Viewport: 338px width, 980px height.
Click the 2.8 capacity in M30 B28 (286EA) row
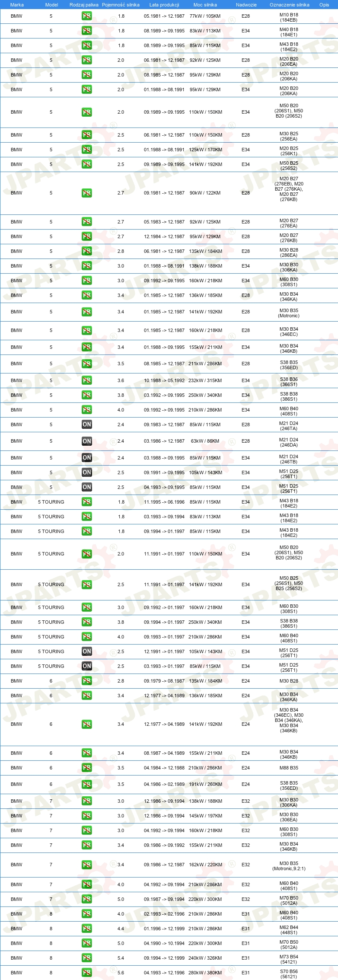(121, 251)
